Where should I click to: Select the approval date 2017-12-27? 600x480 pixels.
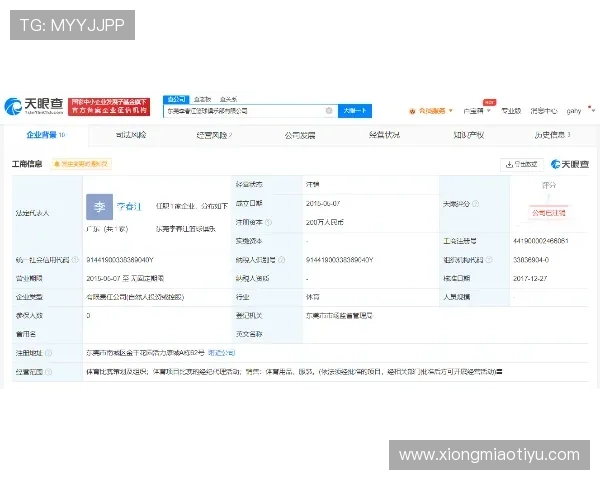[x=530, y=278]
